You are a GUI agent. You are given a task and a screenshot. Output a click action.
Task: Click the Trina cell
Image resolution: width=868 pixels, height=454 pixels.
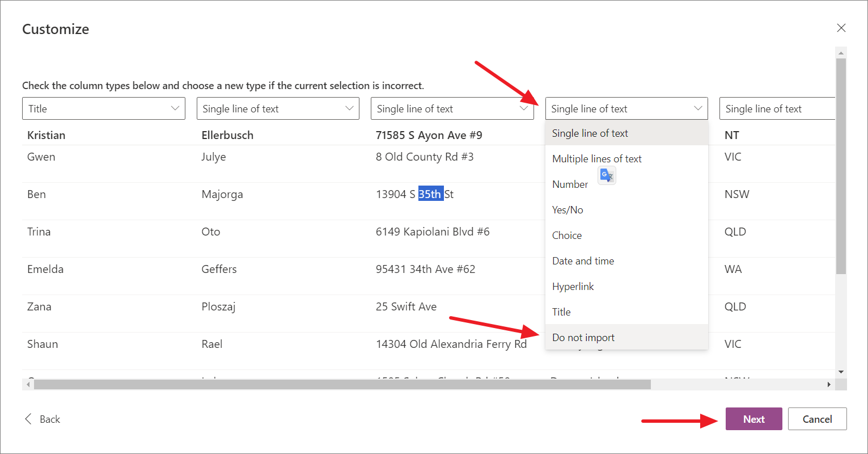tap(39, 232)
